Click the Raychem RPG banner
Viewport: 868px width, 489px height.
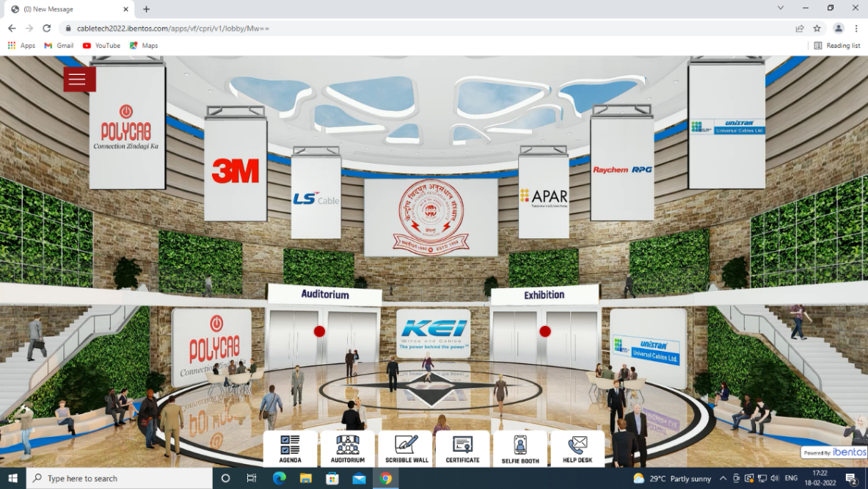(x=622, y=170)
